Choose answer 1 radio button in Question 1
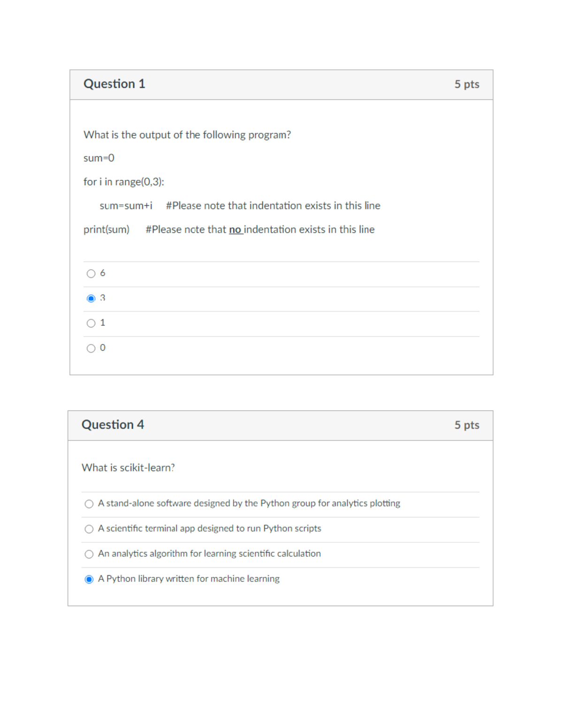Viewport: 563px width, 728px height. (91, 323)
